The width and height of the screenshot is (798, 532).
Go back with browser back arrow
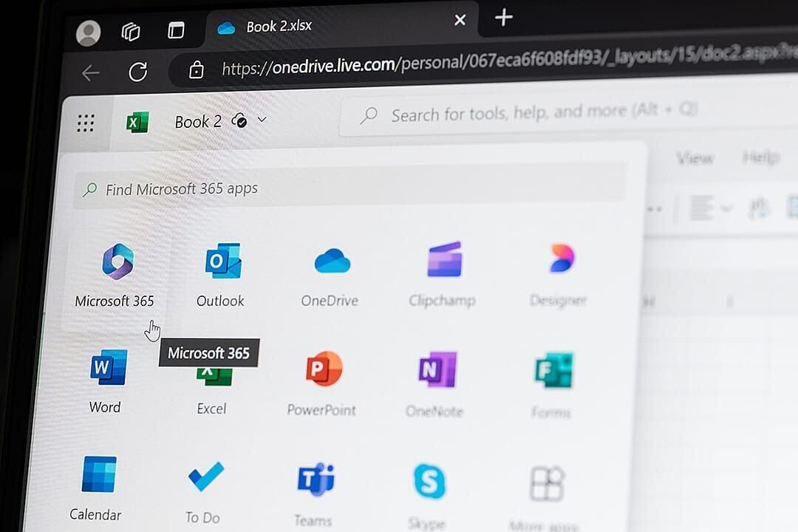coord(91,73)
